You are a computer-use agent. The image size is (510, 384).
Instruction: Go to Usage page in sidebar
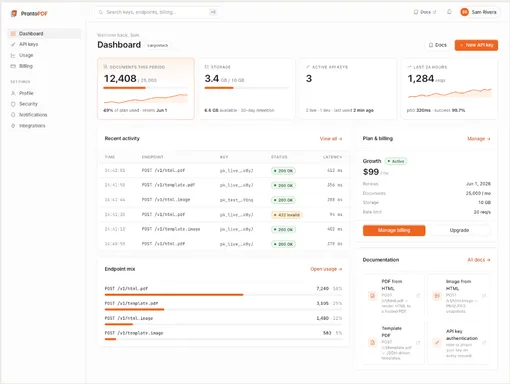coord(44,55)
